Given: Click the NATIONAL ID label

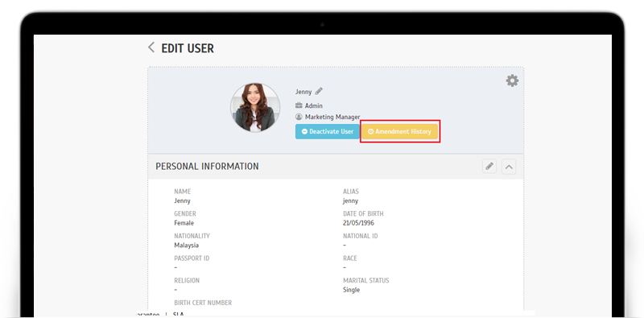Looking at the screenshot, I should [361, 236].
